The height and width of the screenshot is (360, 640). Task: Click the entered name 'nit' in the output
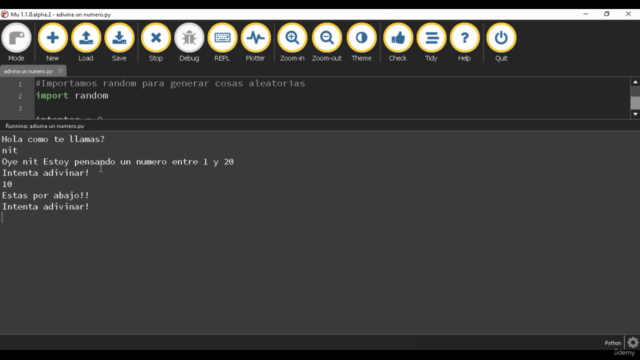[9, 151]
